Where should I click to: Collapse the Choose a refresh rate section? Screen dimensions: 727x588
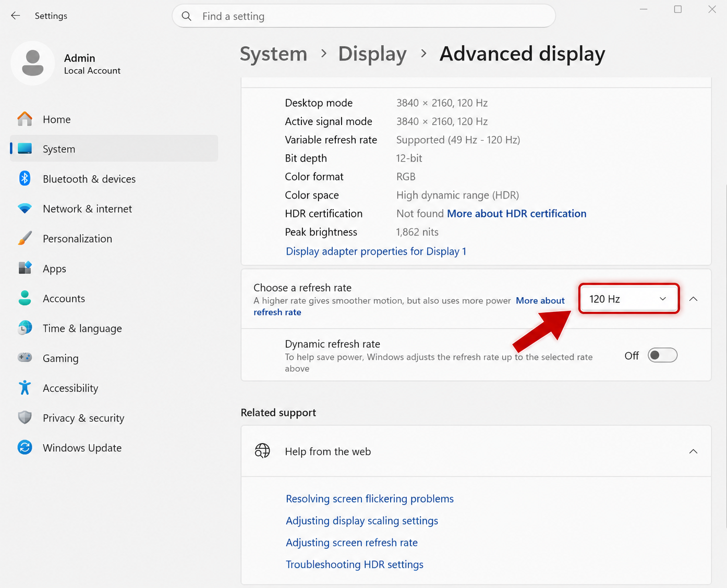point(693,299)
